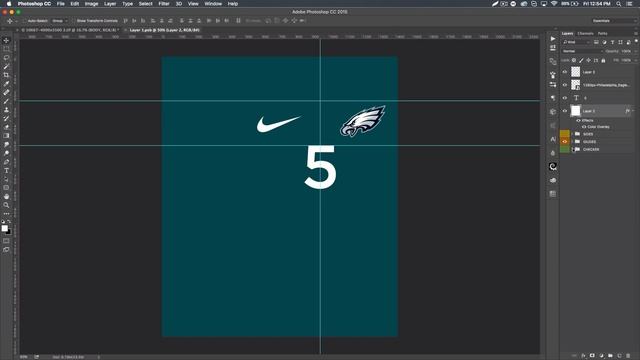Screen dimensions: 640x360
Task: Toggle visibility of Color Overlay effect
Action: 584,127
